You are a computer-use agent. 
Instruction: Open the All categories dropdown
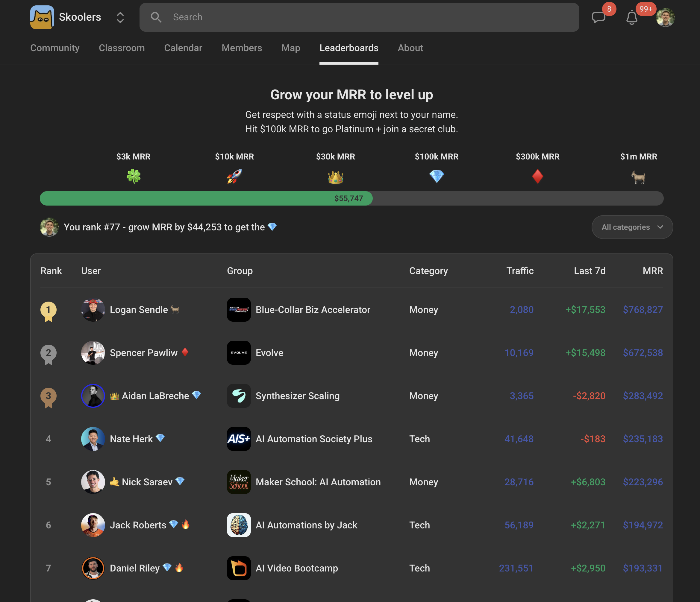tap(632, 227)
